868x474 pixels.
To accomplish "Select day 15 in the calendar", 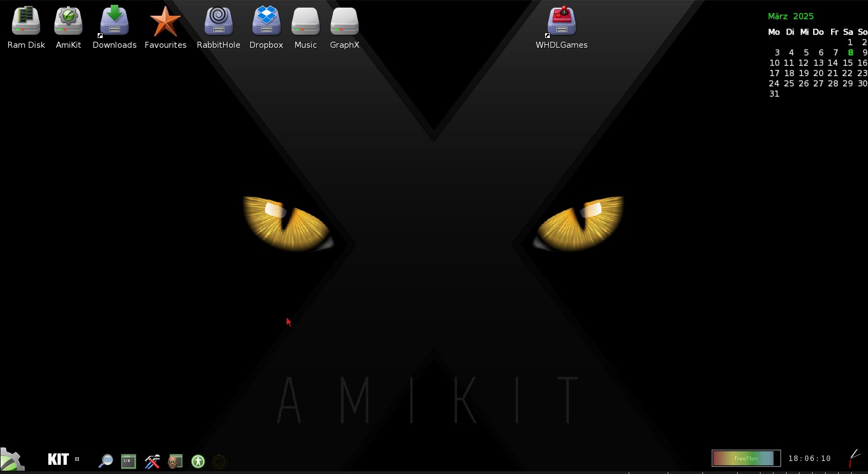I will pos(847,63).
